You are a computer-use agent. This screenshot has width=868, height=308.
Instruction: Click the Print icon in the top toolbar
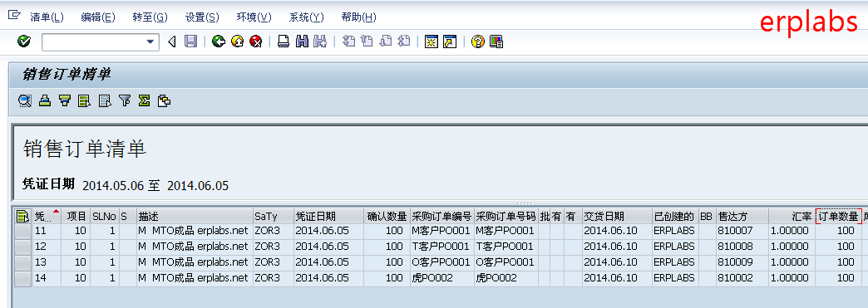(284, 42)
